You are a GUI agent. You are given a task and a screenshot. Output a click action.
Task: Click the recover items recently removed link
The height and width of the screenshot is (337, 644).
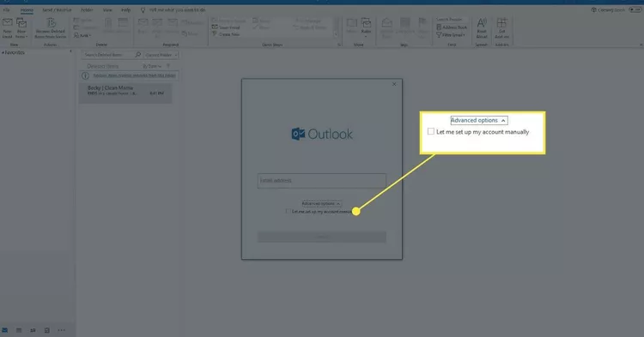coord(134,75)
